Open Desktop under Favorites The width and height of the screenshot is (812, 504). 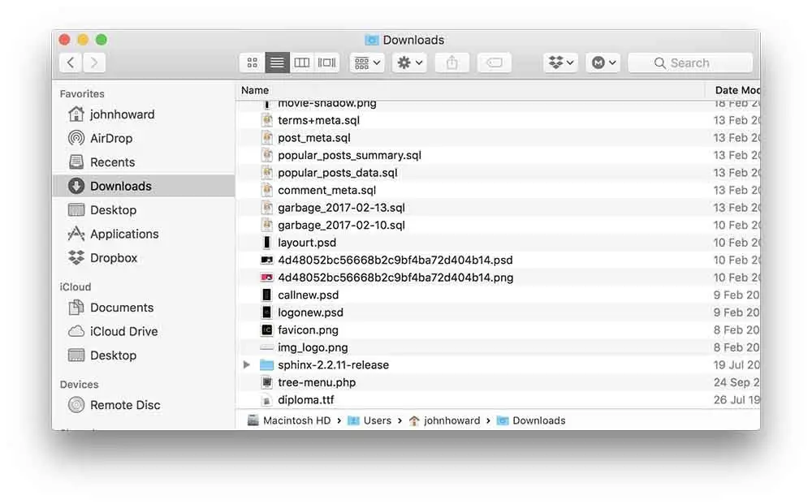(x=144, y=209)
